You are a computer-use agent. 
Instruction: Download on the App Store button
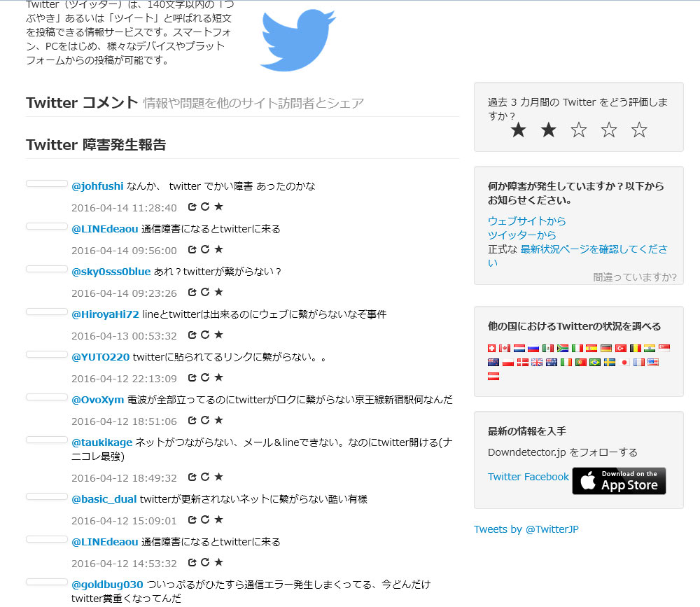(x=619, y=481)
